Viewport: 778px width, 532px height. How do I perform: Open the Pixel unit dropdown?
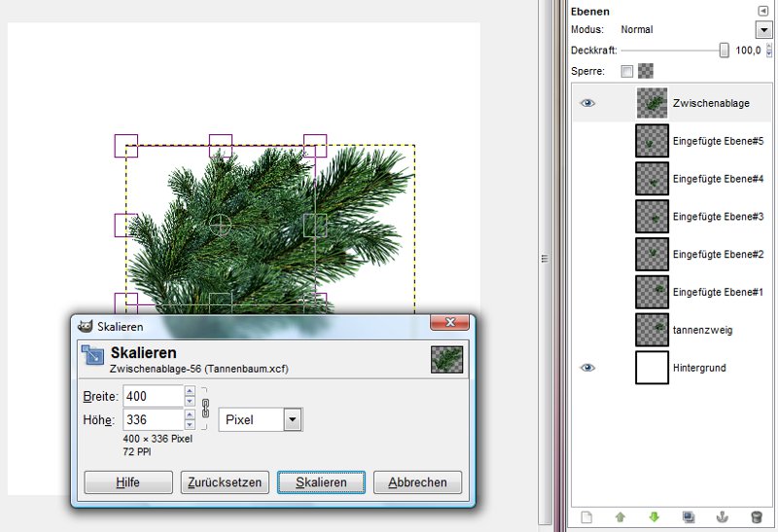click(x=292, y=419)
